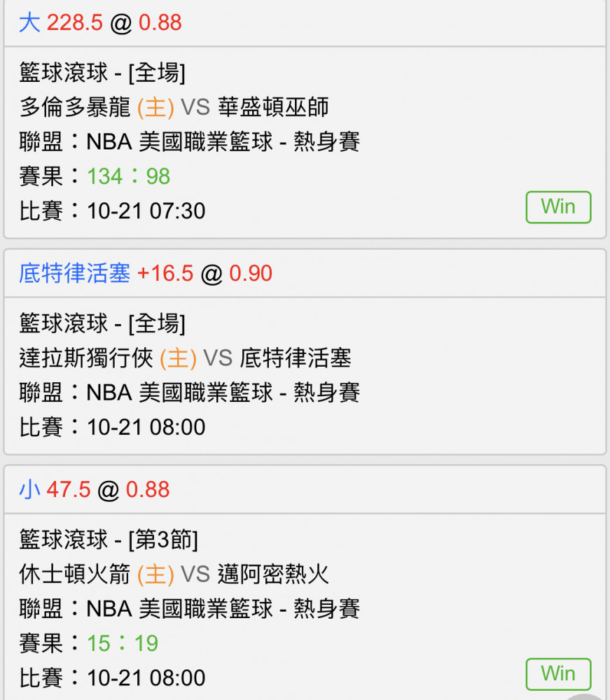The width and height of the screenshot is (610, 700).
Task: Click the Win badge on Toronto Raptors bet
Action: pyautogui.click(x=558, y=207)
